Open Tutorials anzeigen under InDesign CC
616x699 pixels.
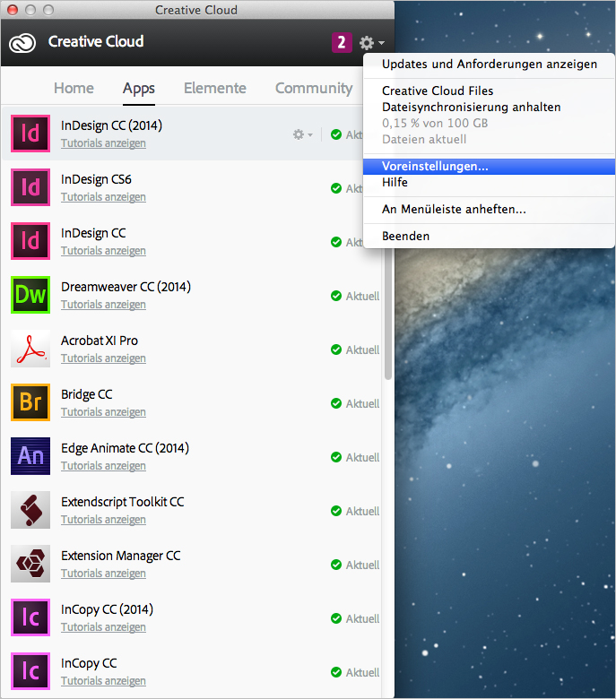click(x=103, y=251)
